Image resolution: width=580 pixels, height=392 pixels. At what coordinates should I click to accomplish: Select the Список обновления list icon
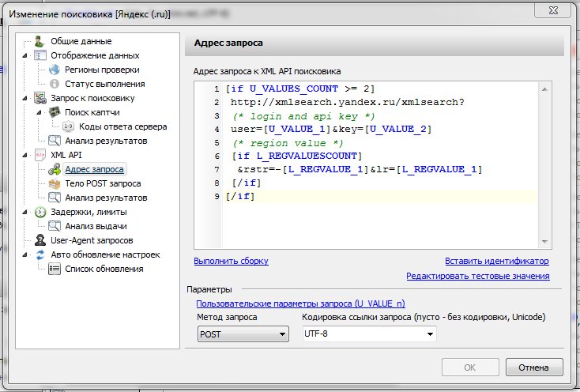(x=55, y=269)
